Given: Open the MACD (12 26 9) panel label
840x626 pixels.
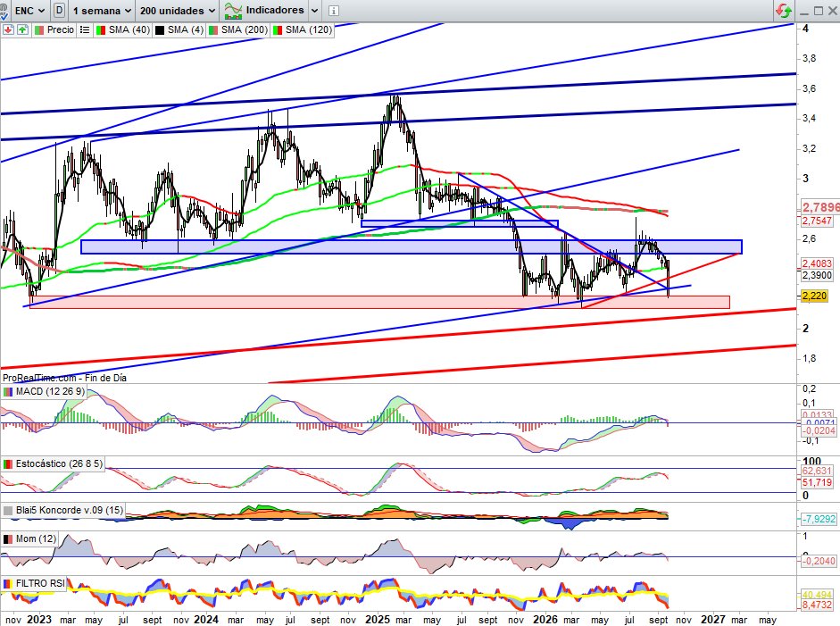Looking at the screenshot, I should [x=50, y=392].
